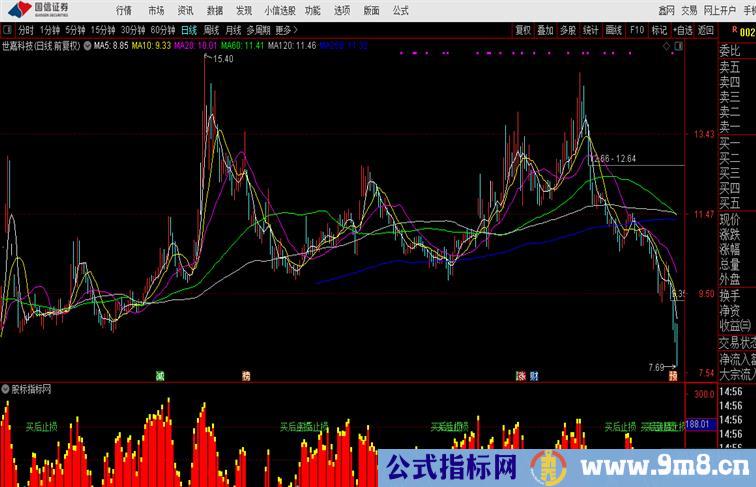Toggle 复权 price adjustment
This screenshot has width=756, height=487.
pos(523,30)
